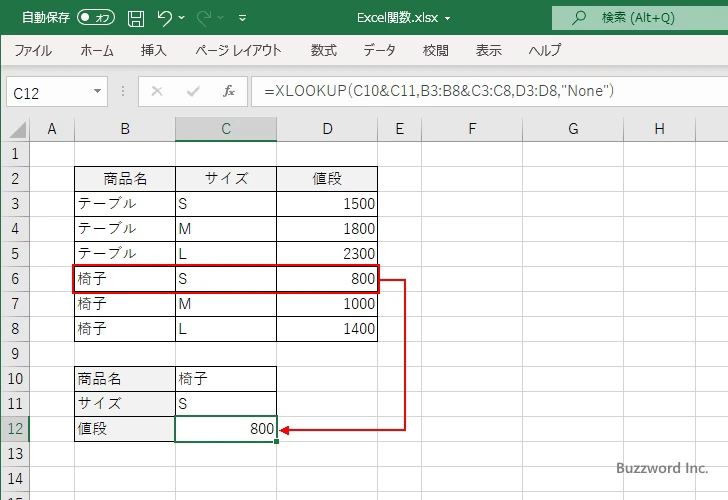This screenshot has width=728, height=500.
Task: Click cell D8 containing 1400
Action: point(327,329)
